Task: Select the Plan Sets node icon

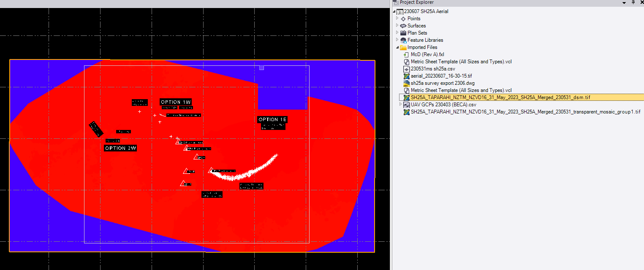Action: pyautogui.click(x=403, y=33)
